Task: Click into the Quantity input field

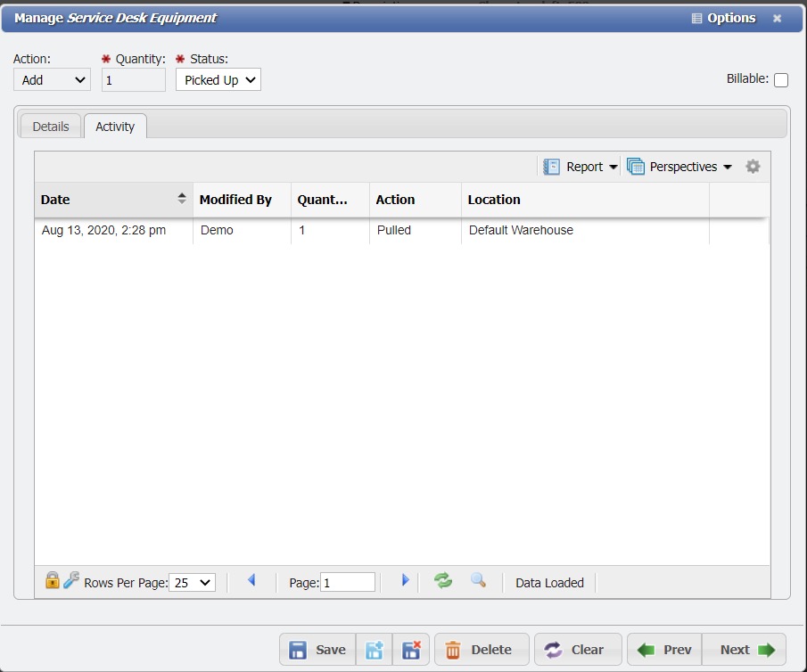Action: tap(134, 80)
